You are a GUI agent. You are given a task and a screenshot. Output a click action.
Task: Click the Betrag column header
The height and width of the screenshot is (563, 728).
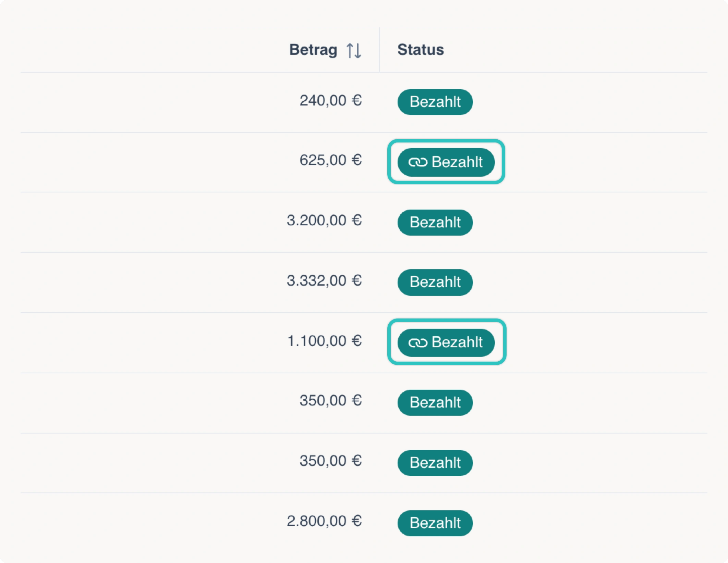(313, 50)
